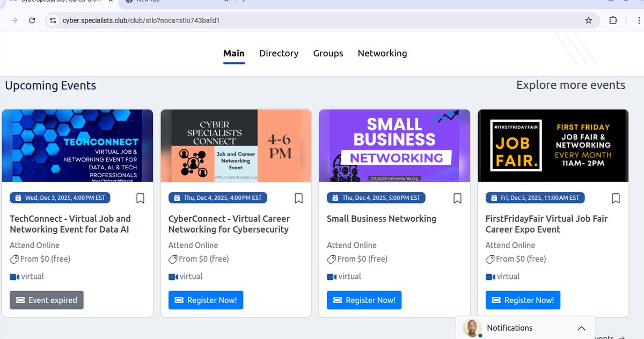Click the Notifications panel label
This screenshot has width=644, height=339.
(510, 328)
